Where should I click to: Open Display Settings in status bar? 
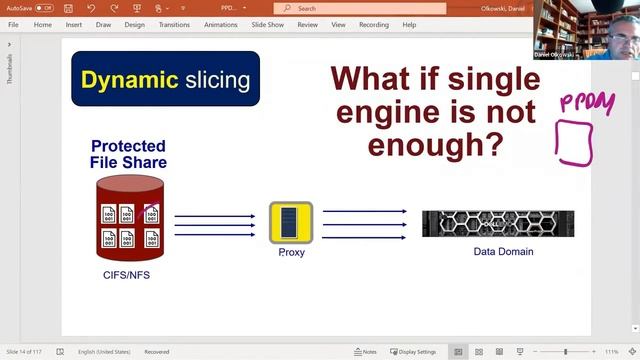(x=413, y=352)
